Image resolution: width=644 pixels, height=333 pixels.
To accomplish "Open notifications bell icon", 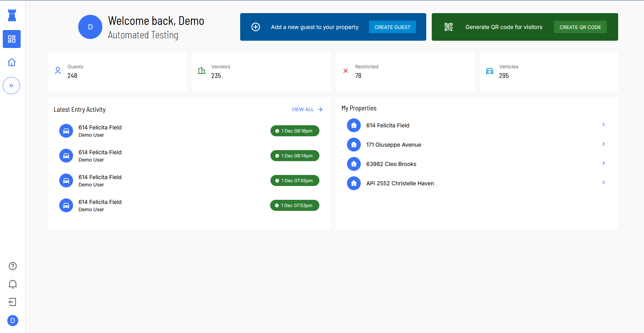I will pyautogui.click(x=13, y=284).
